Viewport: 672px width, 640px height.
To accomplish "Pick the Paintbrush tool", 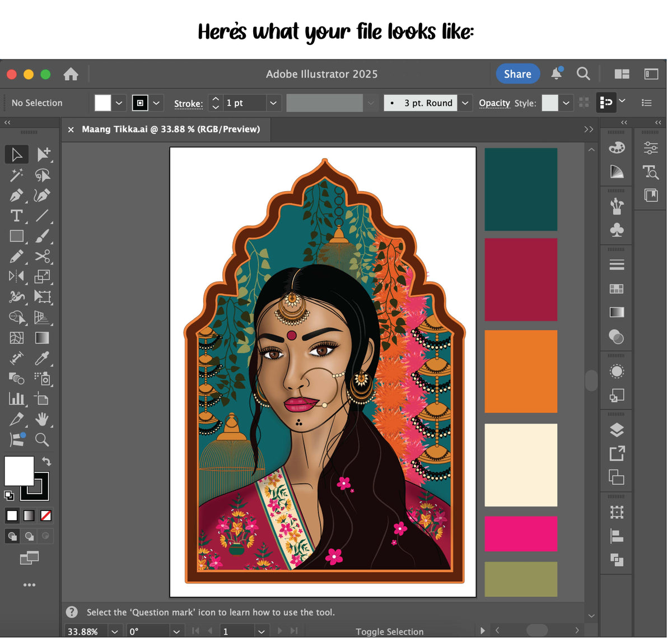I will pyautogui.click(x=43, y=236).
